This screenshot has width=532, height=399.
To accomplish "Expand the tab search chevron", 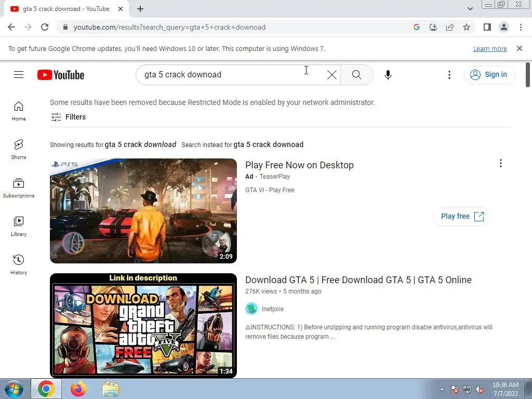I will (470, 9).
